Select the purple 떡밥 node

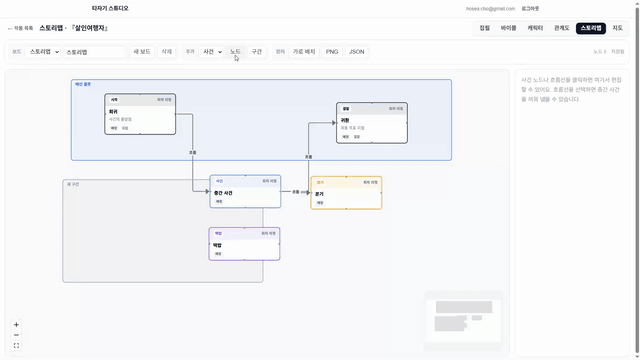click(244, 244)
